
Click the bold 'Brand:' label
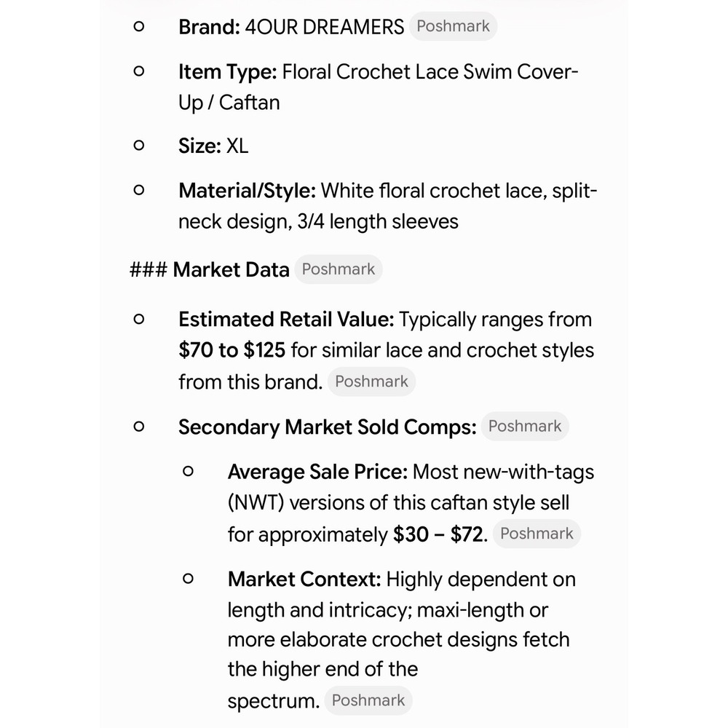210,27
